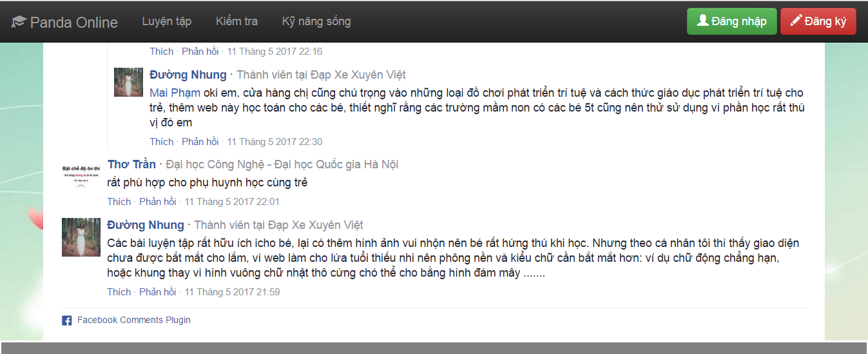Click Phản hồi under the 21:59 comment

(158, 292)
